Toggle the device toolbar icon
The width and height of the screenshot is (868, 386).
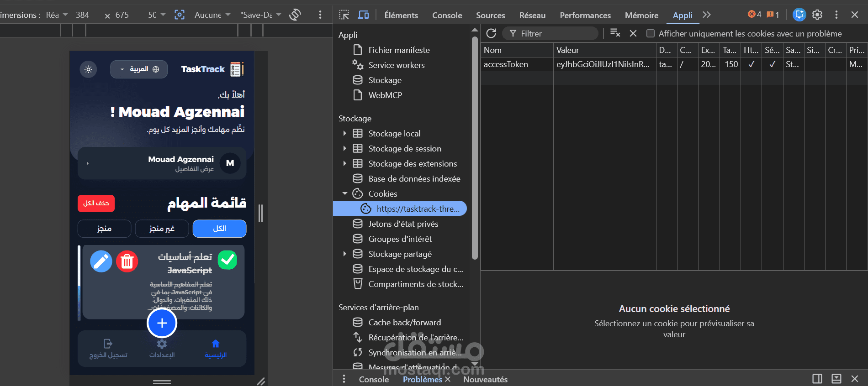pyautogui.click(x=364, y=15)
